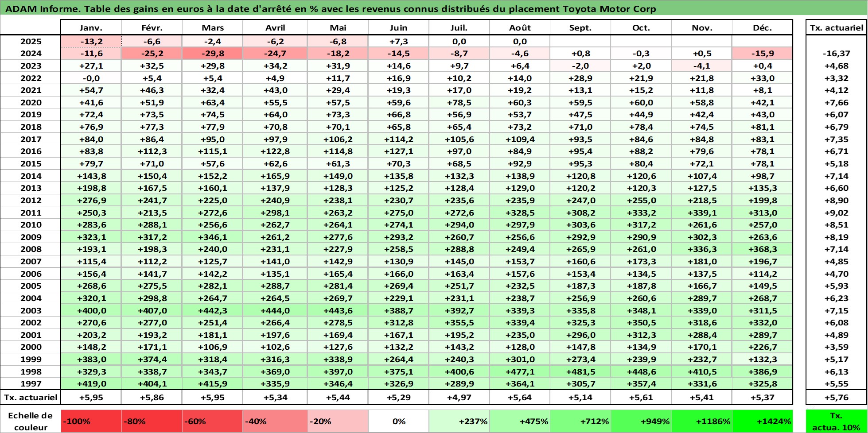
Task: Select the +5,76 overall actuarial rate
Action: click(837, 397)
